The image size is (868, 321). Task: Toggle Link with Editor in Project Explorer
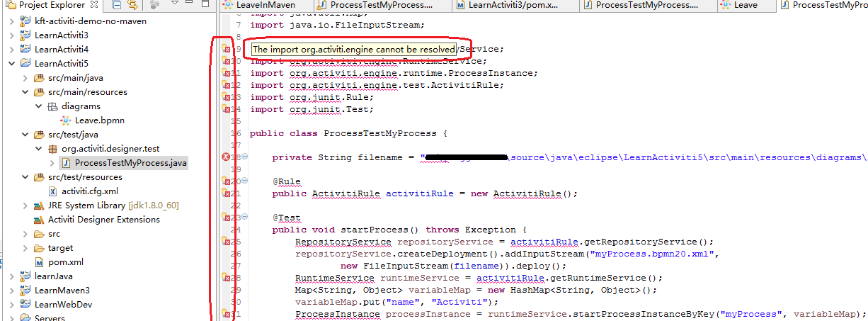click(132, 6)
